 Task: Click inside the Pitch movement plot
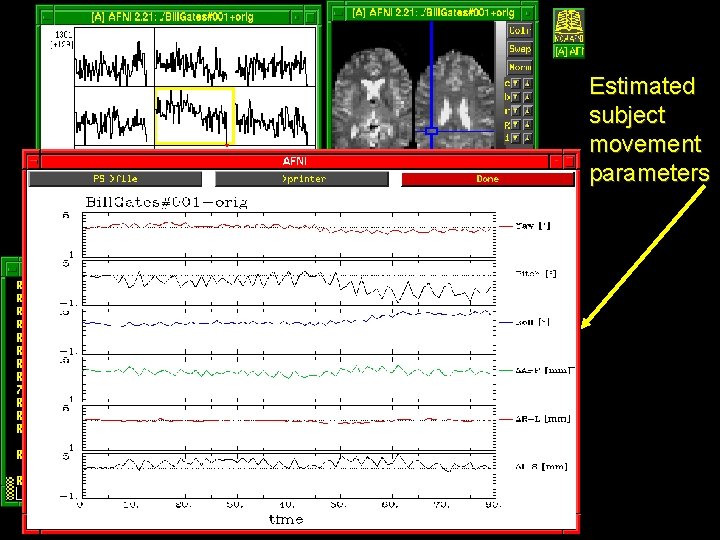[x=289, y=283]
